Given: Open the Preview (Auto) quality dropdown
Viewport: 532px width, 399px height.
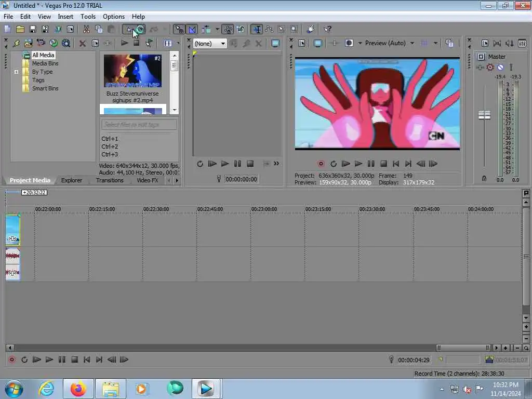Looking at the screenshot, I should pos(412,43).
